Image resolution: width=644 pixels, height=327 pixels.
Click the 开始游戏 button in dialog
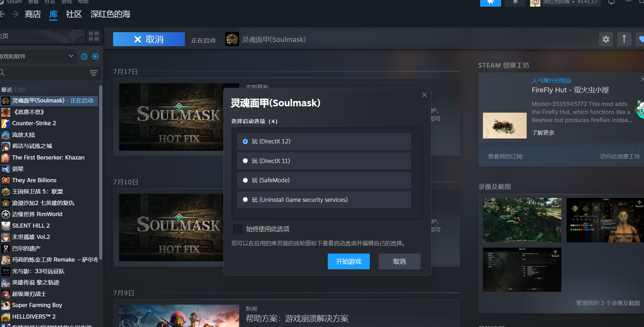(x=348, y=262)
